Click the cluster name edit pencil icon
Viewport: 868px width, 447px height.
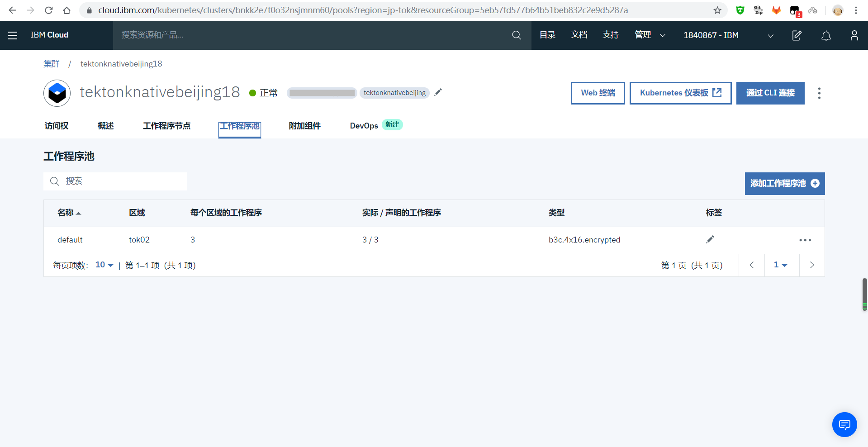tap(438, 92)
